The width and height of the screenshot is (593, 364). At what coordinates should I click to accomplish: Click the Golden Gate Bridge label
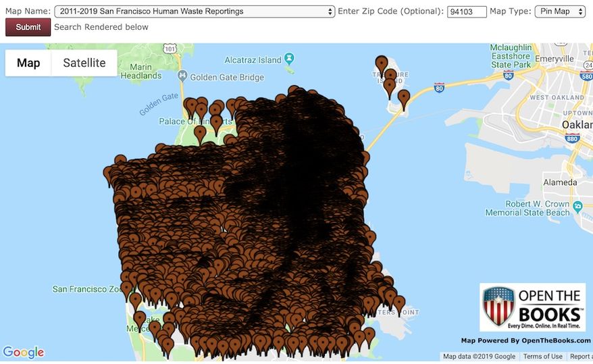(227, 77)
